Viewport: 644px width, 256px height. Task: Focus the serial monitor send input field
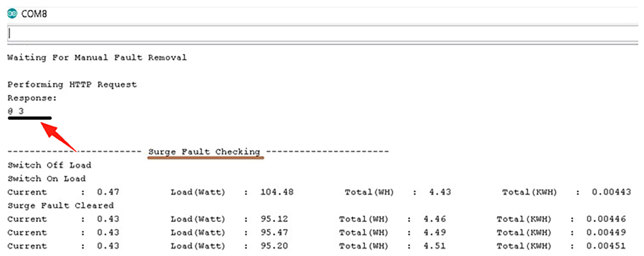[323, 34]
